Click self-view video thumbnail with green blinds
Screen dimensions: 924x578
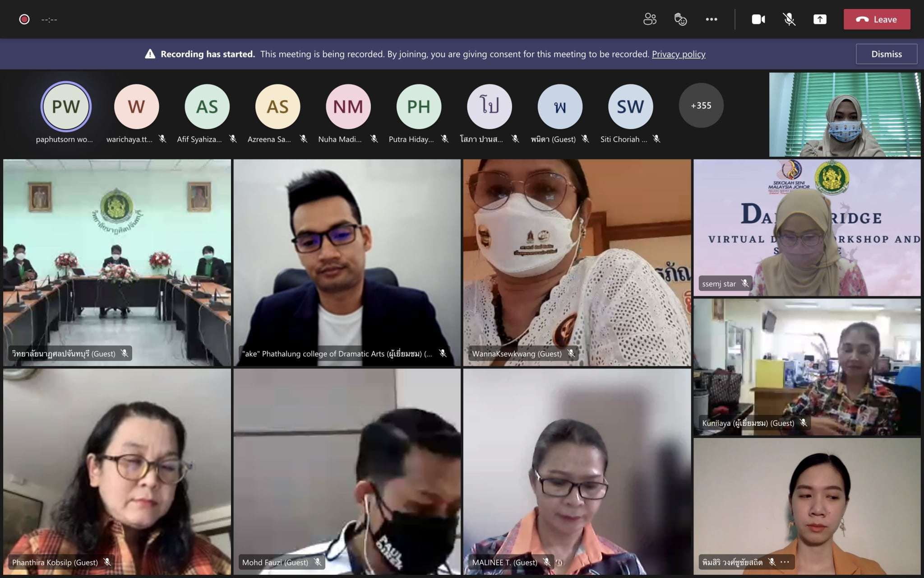pos(845,115)
